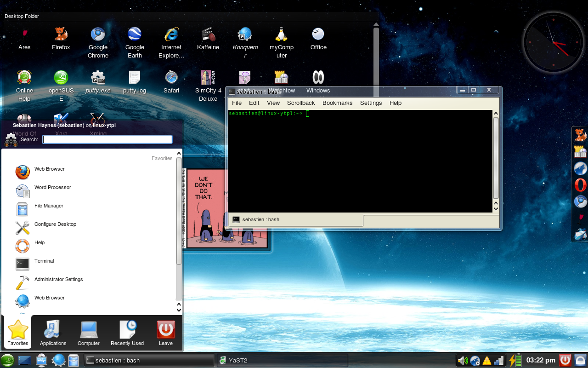Open the Help menu in terminal
588x368 pixels.
pyautogui.click(x=395, y=103)
